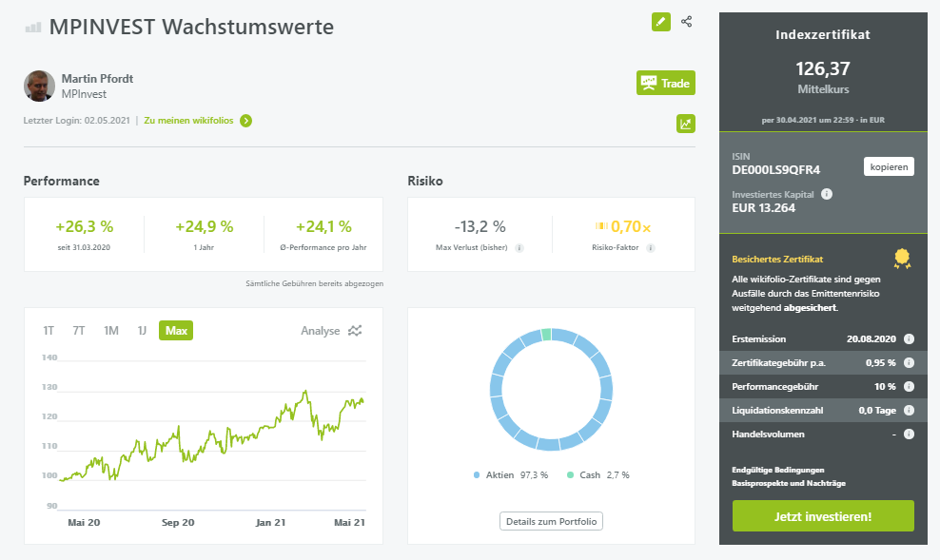Select the 1M chart range
The height and width of the screenshot is (560, 940).
111,331
